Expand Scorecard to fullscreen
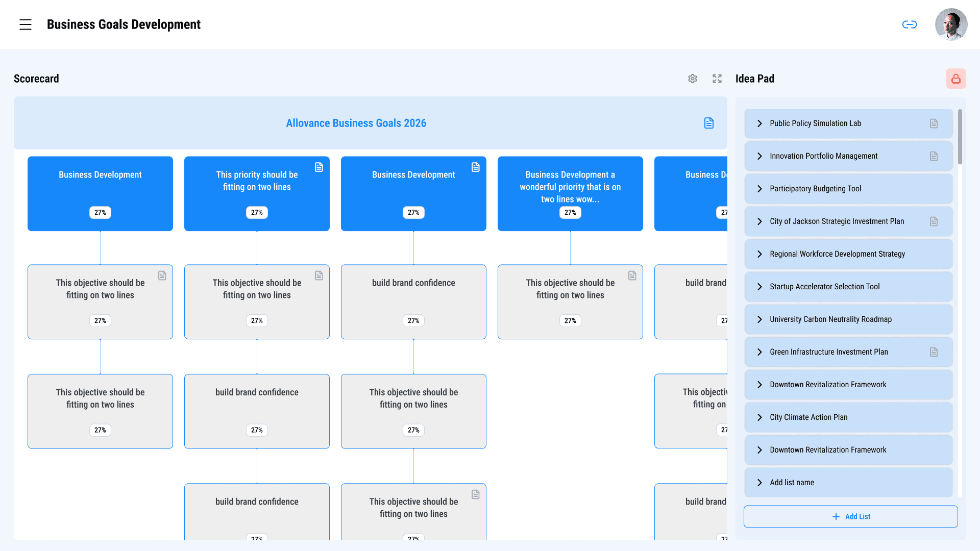Viewport: 980px width, 551px height. click(717, 79)
